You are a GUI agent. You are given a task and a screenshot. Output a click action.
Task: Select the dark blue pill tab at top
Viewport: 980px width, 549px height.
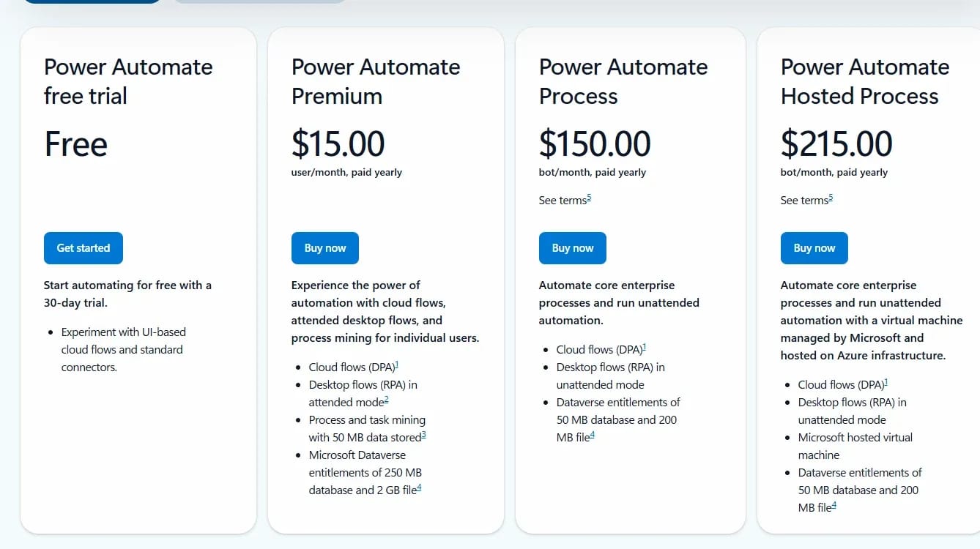pos(92,1)
